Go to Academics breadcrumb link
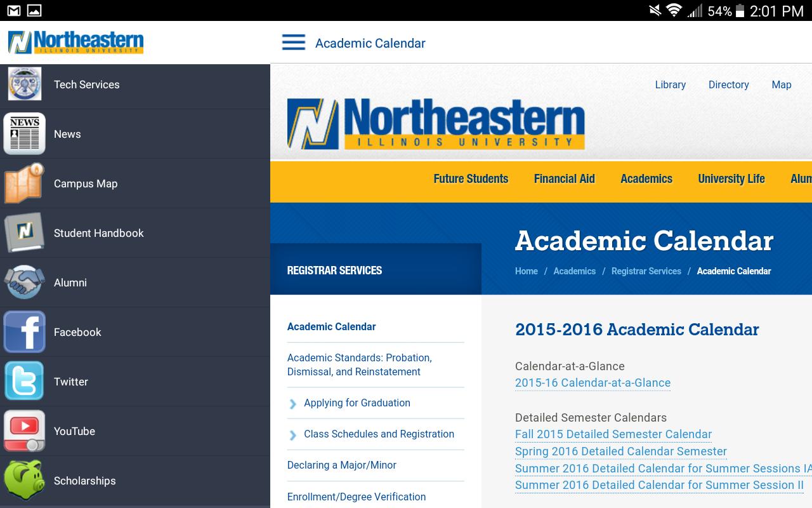 (x=575, y=271)
